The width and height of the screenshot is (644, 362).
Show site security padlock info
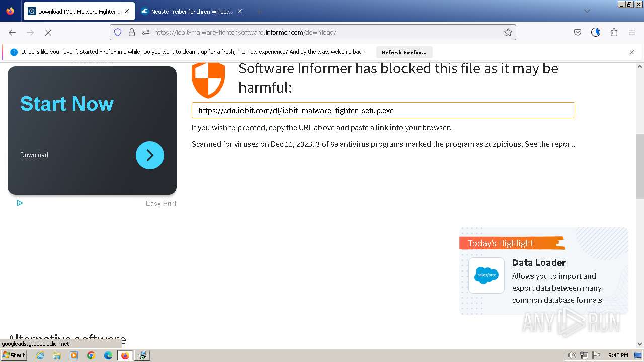132,32
